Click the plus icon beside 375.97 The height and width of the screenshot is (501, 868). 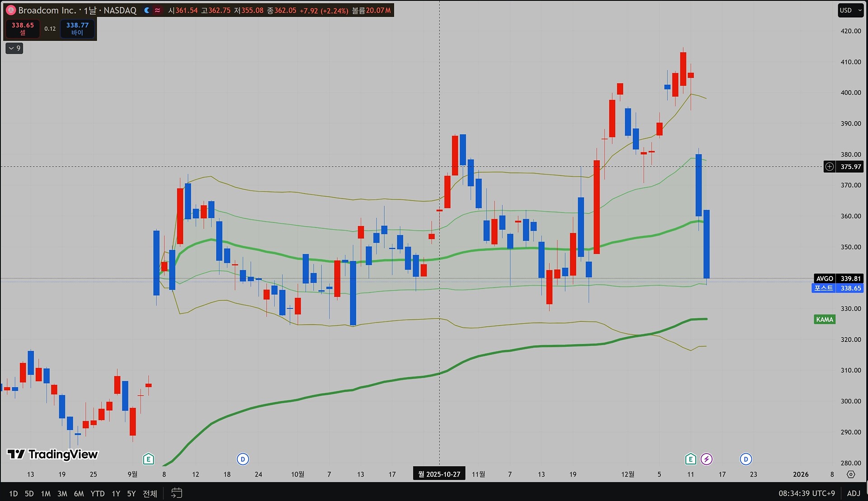(x=830, y=167)
